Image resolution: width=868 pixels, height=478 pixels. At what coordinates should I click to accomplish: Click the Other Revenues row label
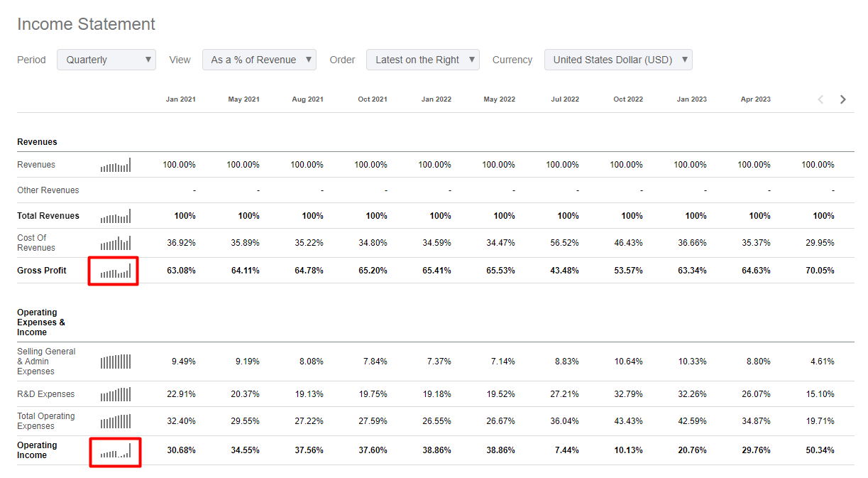pyautogui.click(x=48, y=190)
